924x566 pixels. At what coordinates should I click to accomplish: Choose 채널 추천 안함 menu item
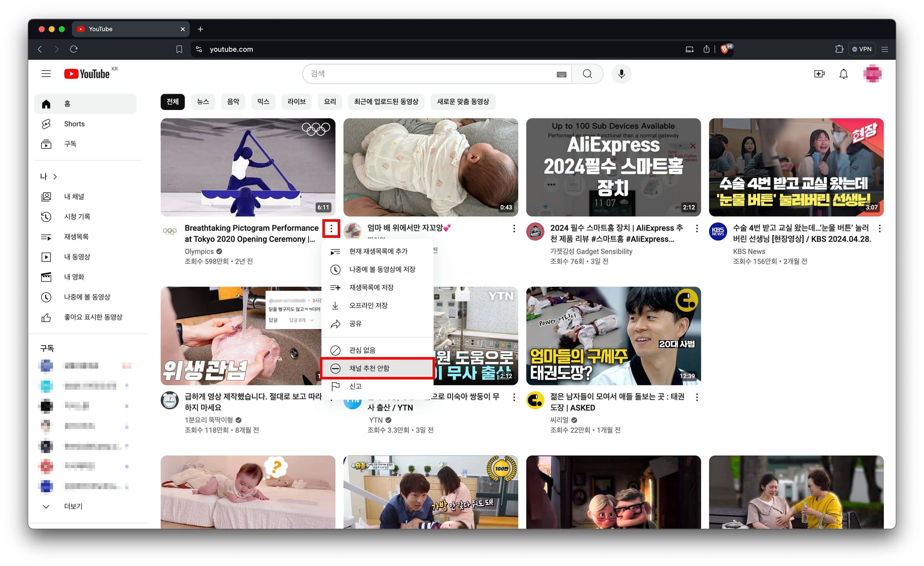point(377,368)
